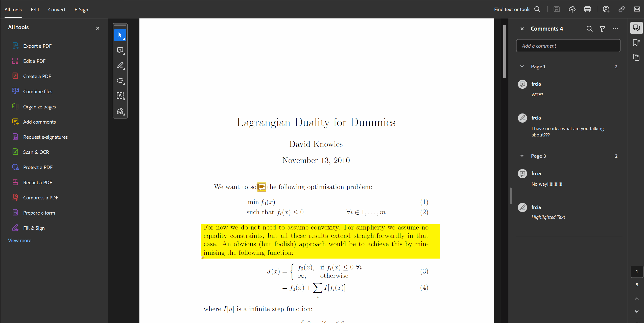Select the Scan & OCR tool
The width and height of the screenshot is (644, 323).
(36, 152)
